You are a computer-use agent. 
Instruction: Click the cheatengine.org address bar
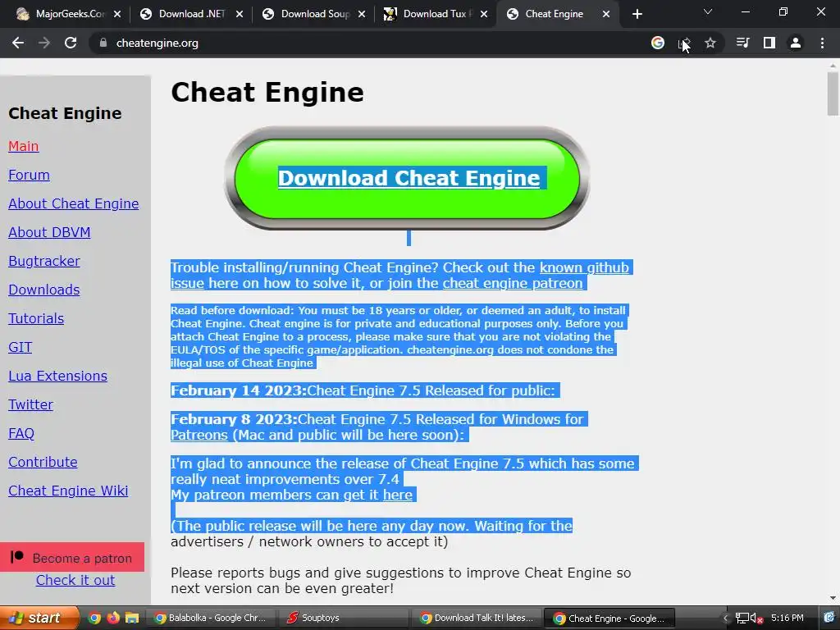click(370, 43)
